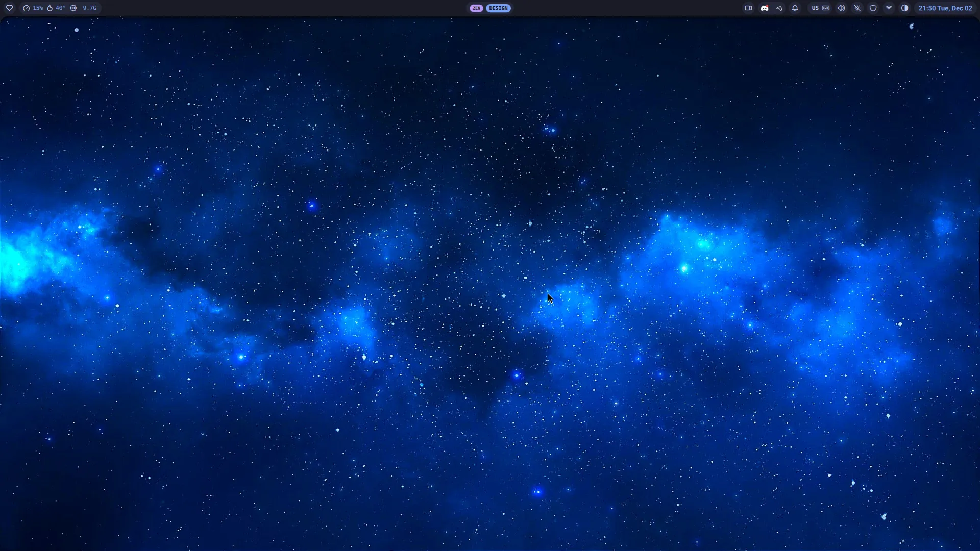Click the RAM chip icon showing 9.7G

(73, 8)
